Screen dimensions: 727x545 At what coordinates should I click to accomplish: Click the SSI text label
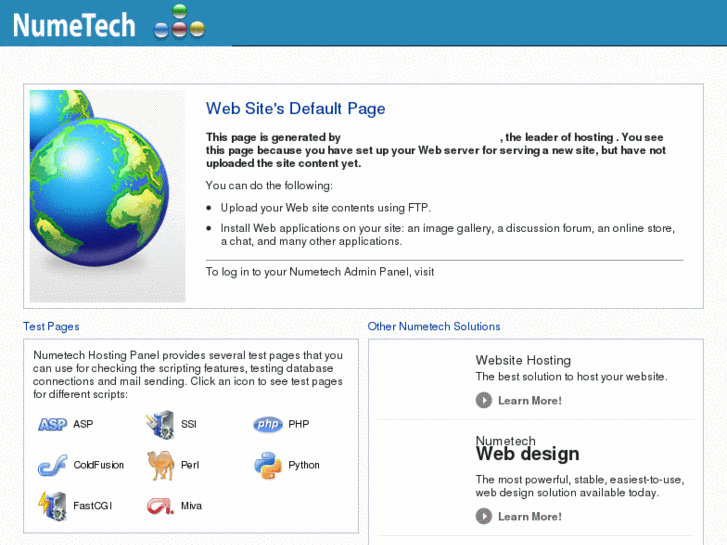189,424
